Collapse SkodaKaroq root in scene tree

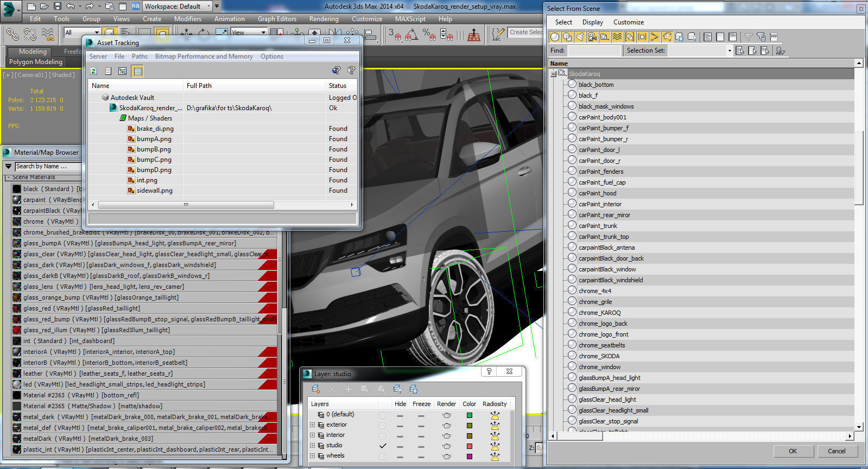coord(553,73)
